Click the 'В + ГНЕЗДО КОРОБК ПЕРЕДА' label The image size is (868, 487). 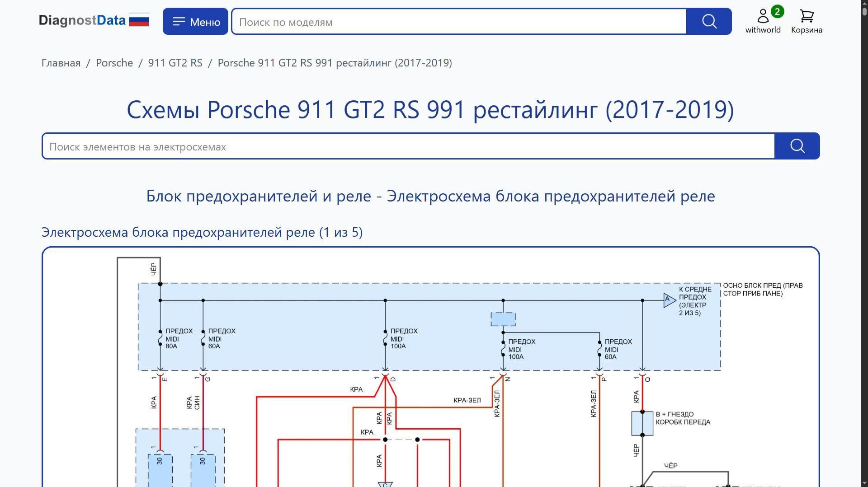[x=683, y=418]
